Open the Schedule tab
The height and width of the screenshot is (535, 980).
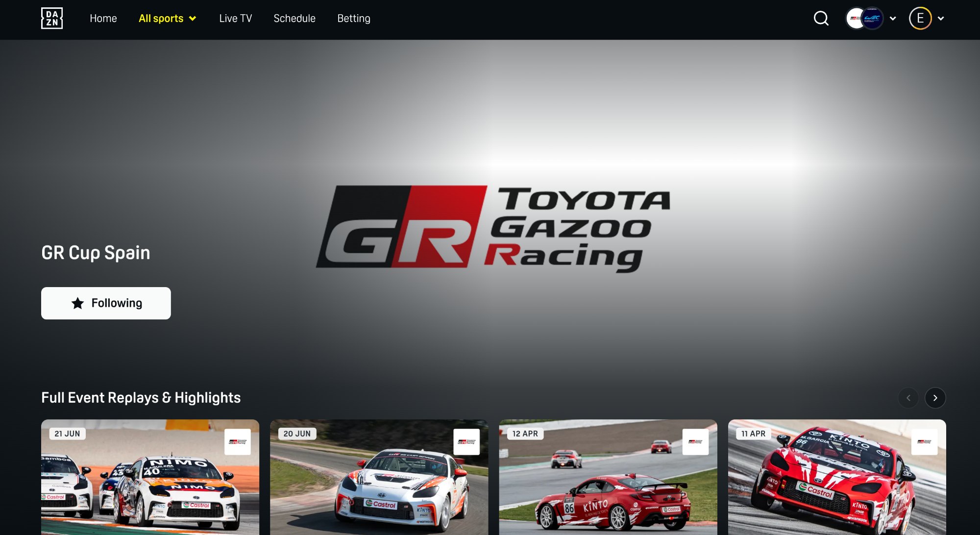click(294, 19)
